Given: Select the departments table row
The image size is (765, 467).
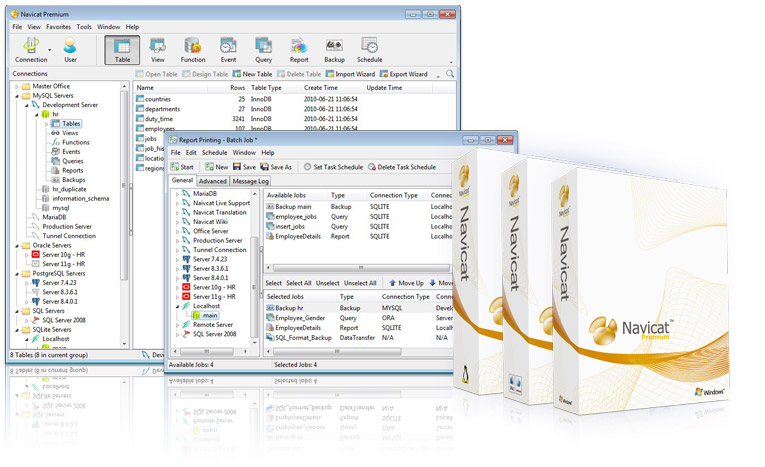Looking at the screenshot, I should tap(165, 109).
